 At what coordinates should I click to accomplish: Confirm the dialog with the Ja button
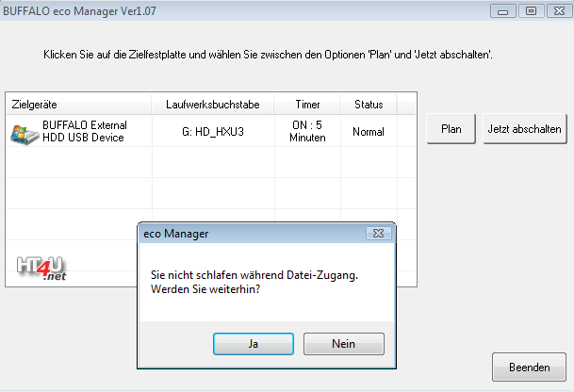254,344
